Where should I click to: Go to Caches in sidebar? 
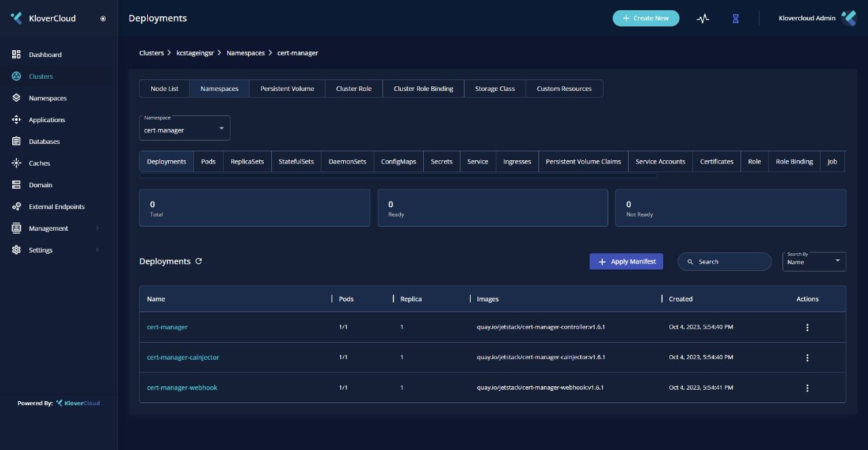pyautogui.click(x=39, y=163)
